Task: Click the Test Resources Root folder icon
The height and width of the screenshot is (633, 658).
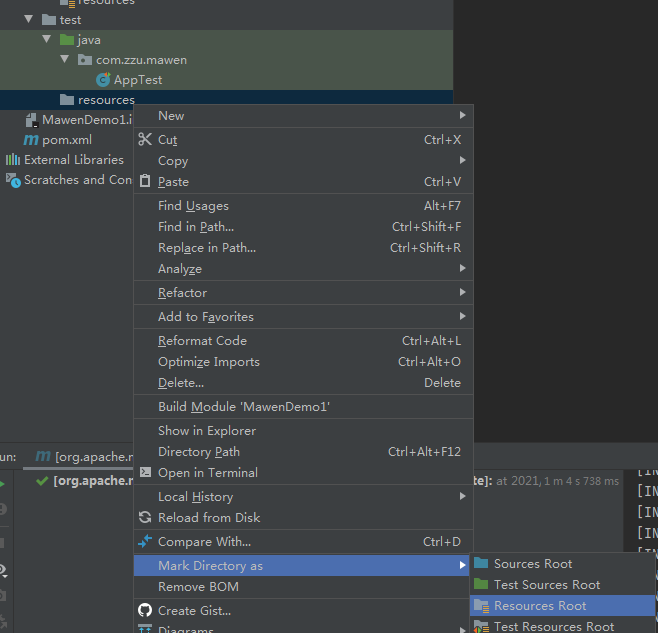Action: click(x=481, y=627)
